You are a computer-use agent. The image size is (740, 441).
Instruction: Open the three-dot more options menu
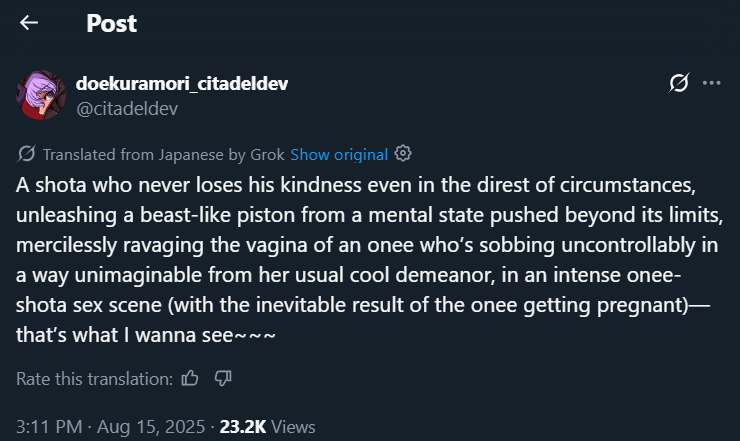pyautogui.click(x=711, y=83)
